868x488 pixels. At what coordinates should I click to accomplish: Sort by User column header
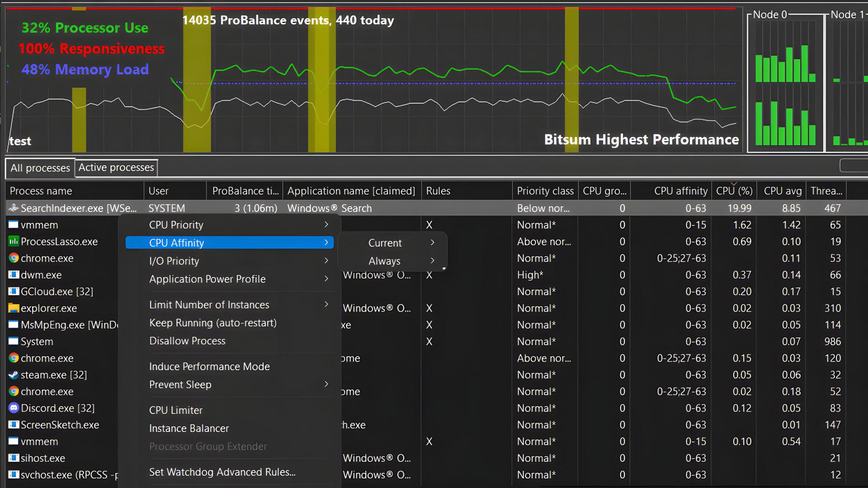click(175, 191)
